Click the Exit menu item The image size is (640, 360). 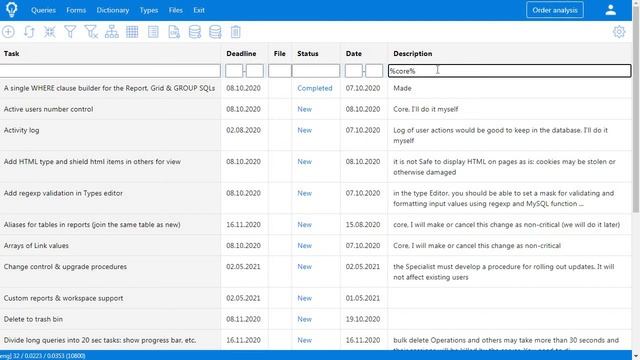(199, 10)
